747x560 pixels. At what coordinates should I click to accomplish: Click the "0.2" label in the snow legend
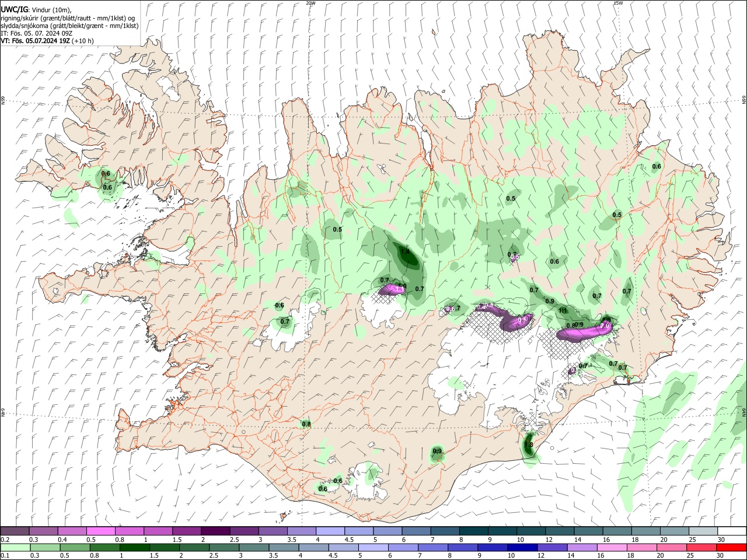pyautogui.click(x=5, y=540)
